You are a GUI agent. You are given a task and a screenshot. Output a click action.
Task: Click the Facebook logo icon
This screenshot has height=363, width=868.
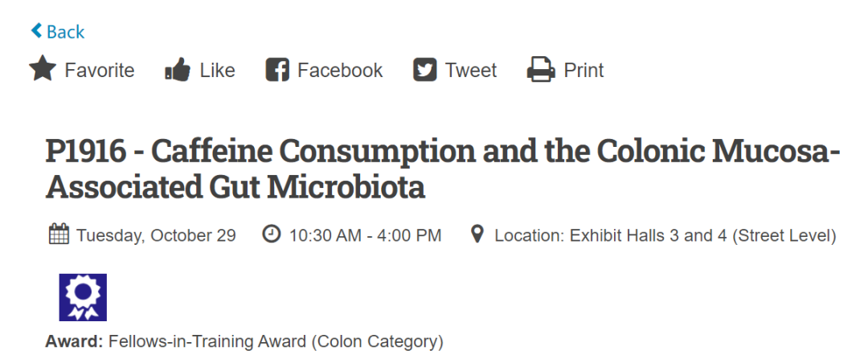pyautogui.click(x=276, y=71)
